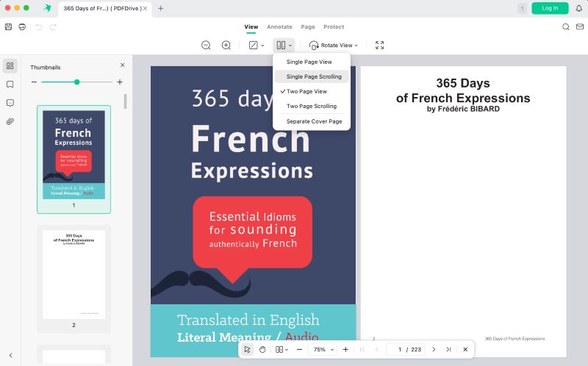Click the Save icon
This screenshot has height=366, width=588.
click(x=8, y=26)
